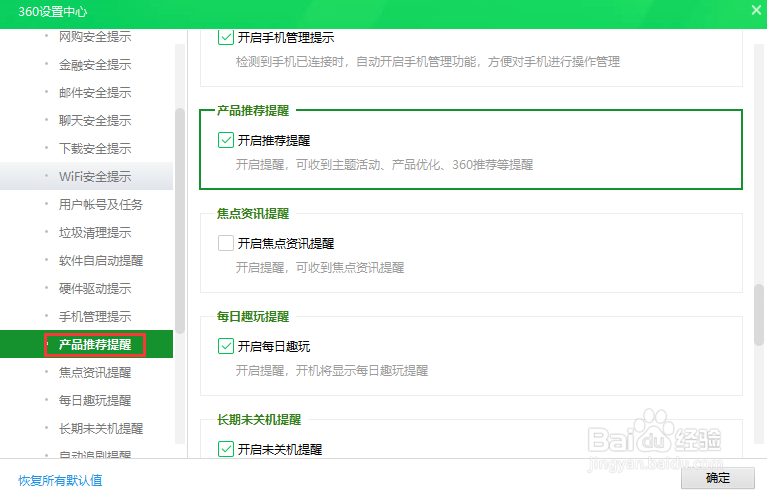Click 恢复所有默认值 link
Viewport: 767px width, 491px height.
point(60,480)
